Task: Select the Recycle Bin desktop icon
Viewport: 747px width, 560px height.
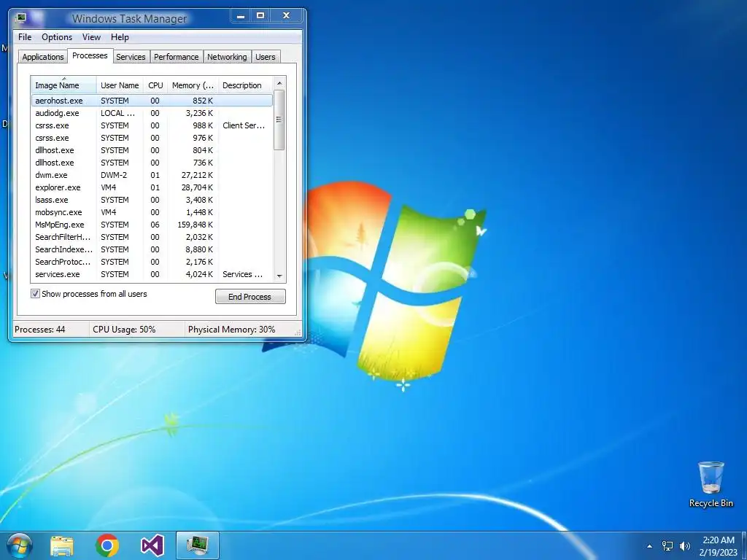Action: 711,484
